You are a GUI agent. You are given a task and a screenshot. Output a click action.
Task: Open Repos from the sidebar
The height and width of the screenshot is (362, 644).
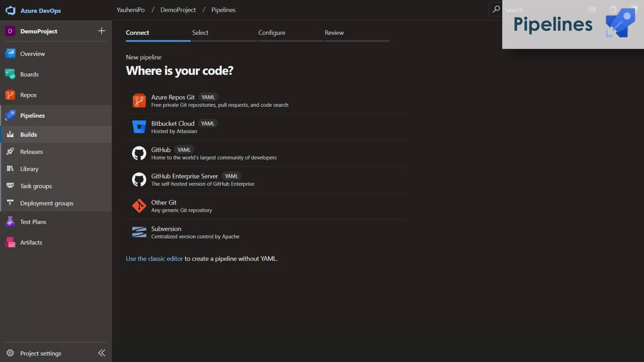point(28,95)
